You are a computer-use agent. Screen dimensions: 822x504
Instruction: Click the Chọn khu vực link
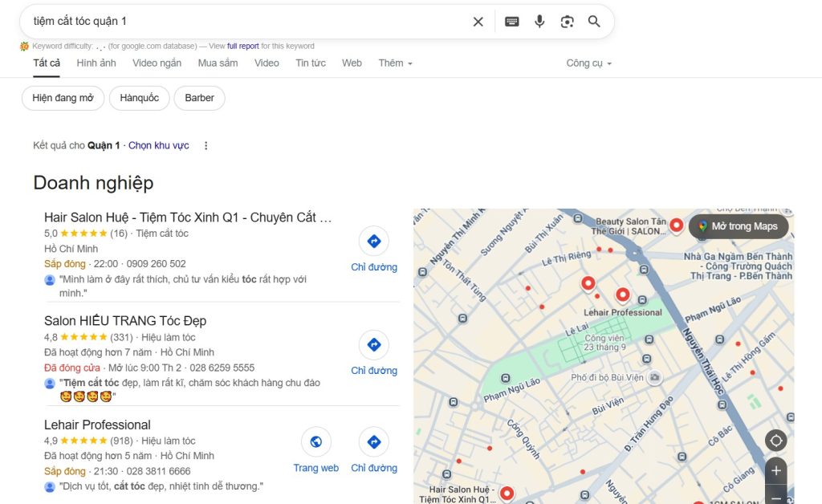coord(159,145)
